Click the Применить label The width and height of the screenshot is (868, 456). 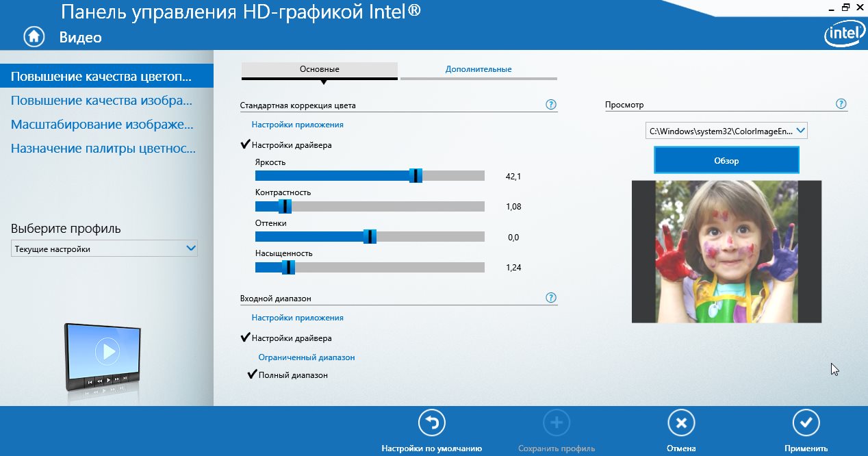click(x=806, y=448)
